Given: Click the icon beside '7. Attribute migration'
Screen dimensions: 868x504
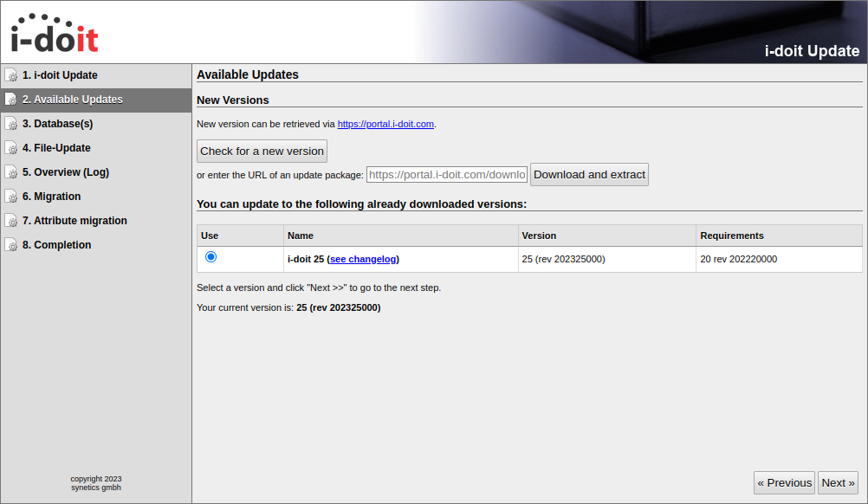Looking at the screenshot, I should (11, 221).
